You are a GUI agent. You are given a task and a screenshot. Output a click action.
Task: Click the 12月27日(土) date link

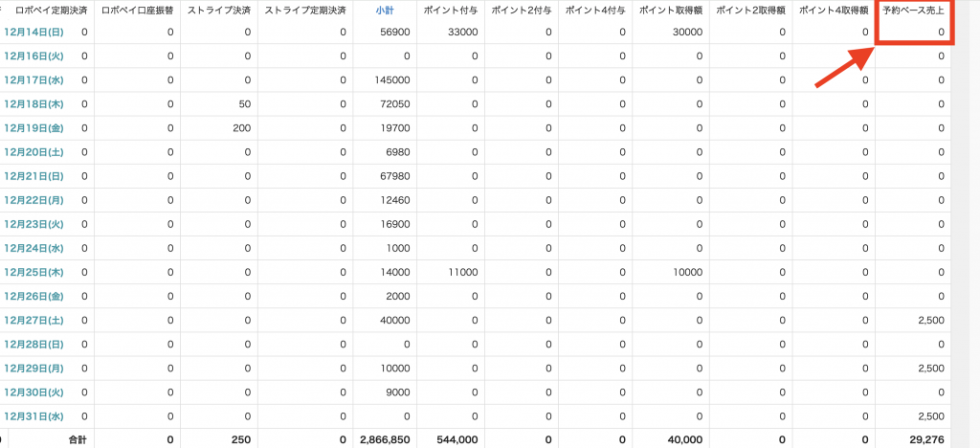point(33,320)
